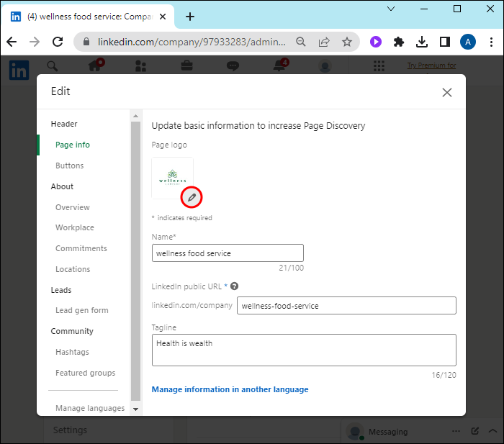The image size is (504, 444).
Task: Click the Chrome downloads icon
Action: click(422, 42)
